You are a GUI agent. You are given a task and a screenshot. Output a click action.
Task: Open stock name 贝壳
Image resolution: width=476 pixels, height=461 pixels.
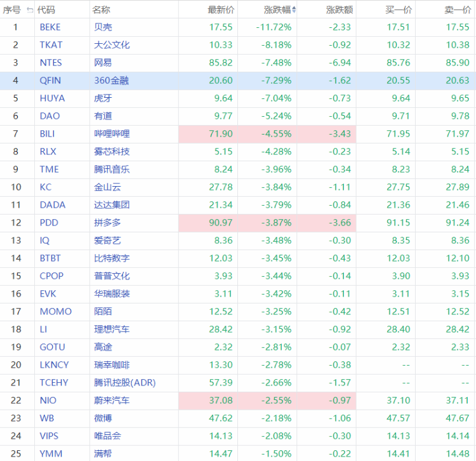click(x=103, y=27)
